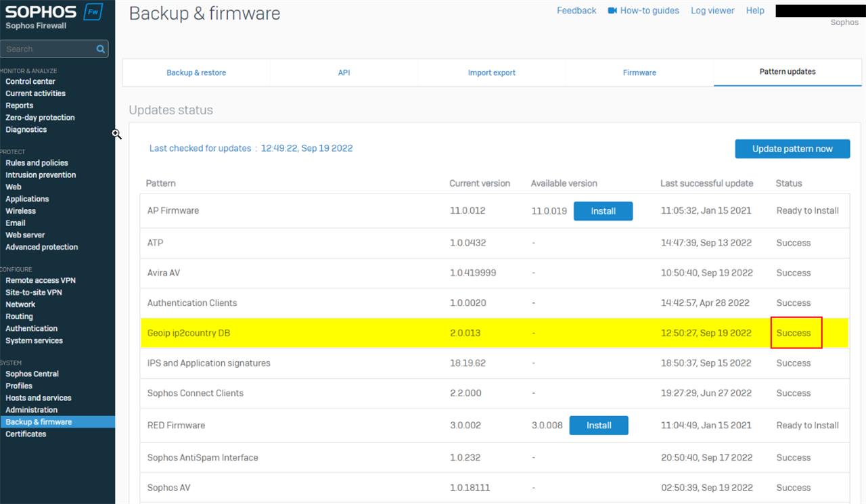
Task: Select the Pattern updates tab
Action: click(788, 72)
